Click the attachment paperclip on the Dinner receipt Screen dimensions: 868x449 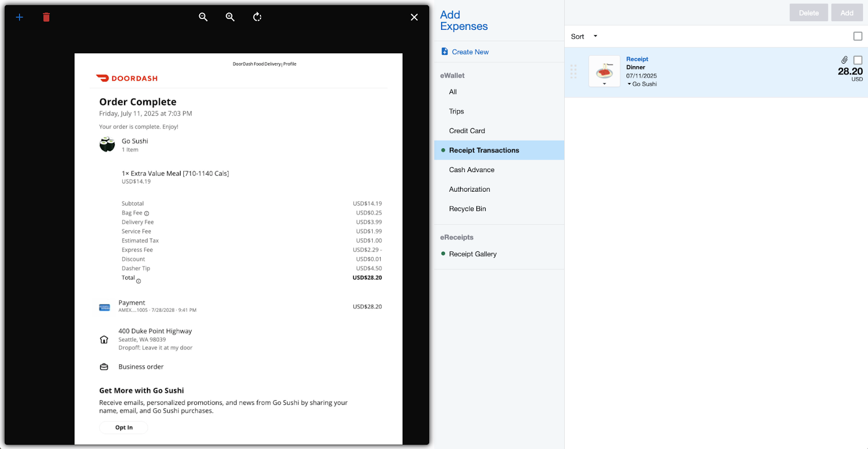point(845,60)
